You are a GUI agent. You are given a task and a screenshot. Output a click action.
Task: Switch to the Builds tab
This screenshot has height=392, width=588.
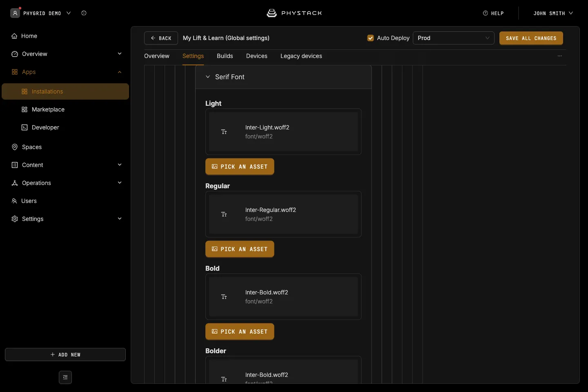point(225,56)
